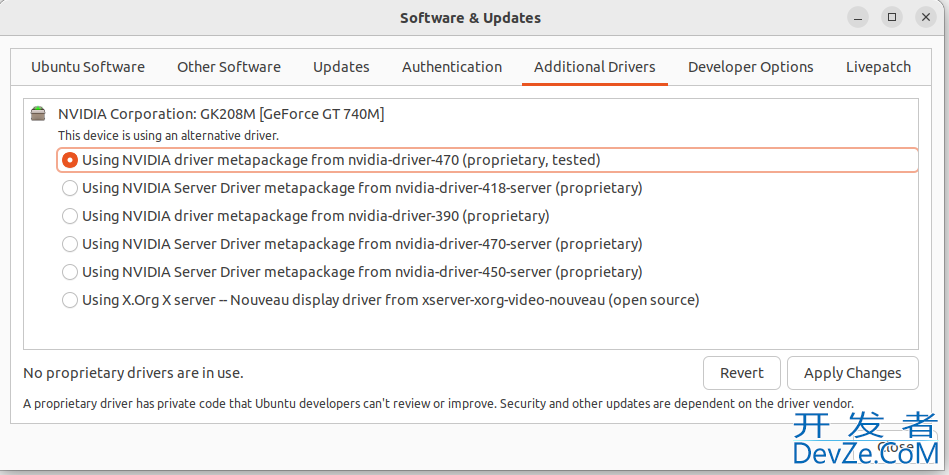Viewport: 949px width, 475px height.
Task: Select the nvidia-driver-470 tested proprietary driver
Action: coord(70,160)
